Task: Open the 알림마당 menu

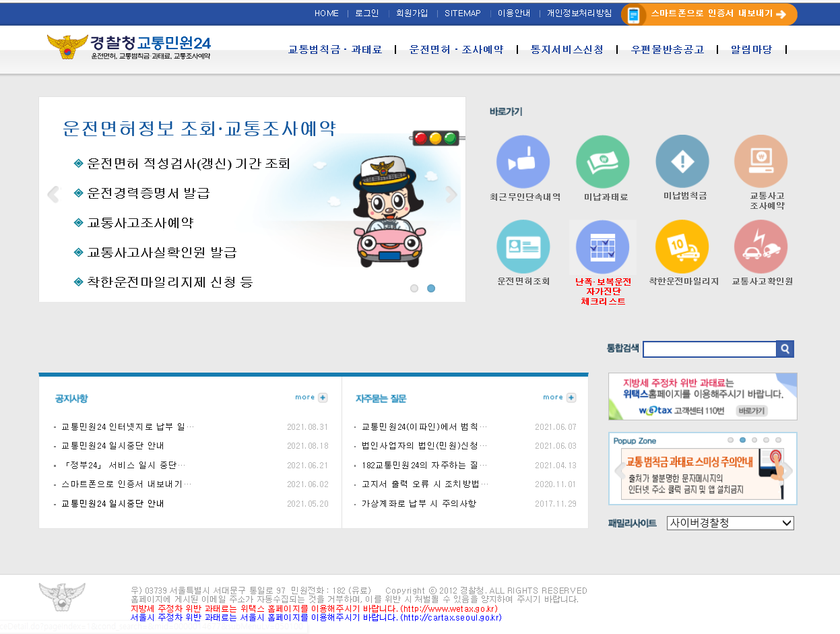Action: pos(751,49)
